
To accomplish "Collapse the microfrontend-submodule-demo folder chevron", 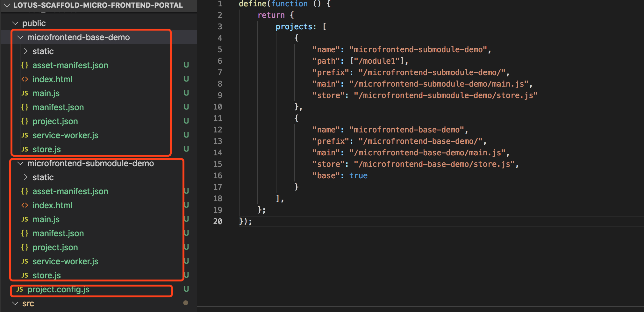I will [x=20, y=163].
